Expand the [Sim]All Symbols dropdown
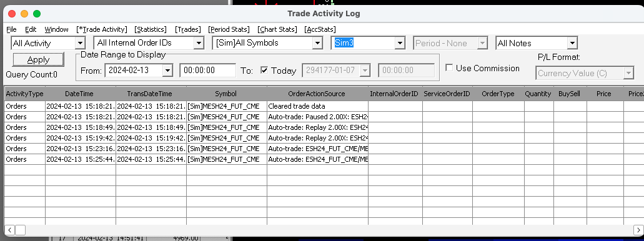Screen dimensions: 644x241 coord(317,43)
